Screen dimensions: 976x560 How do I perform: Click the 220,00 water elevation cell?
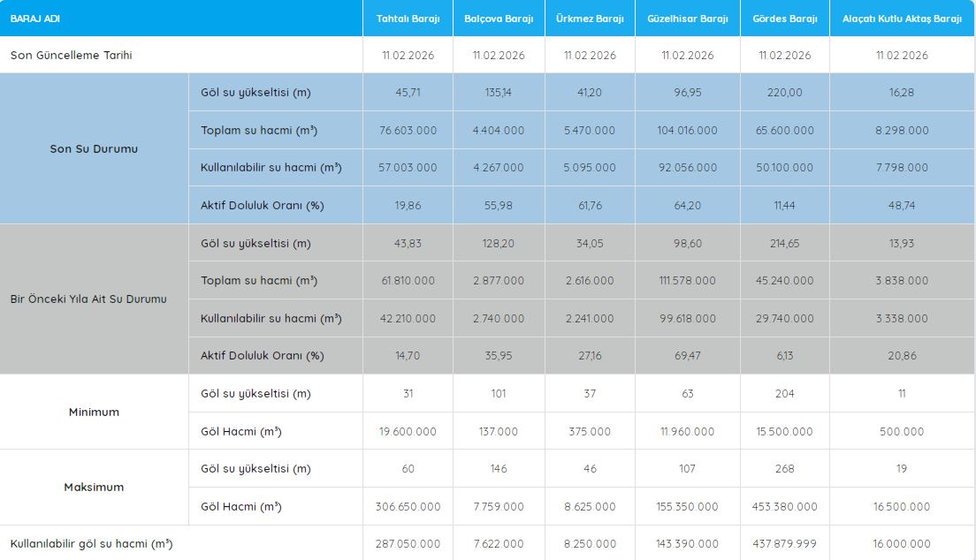click(784, 93)
